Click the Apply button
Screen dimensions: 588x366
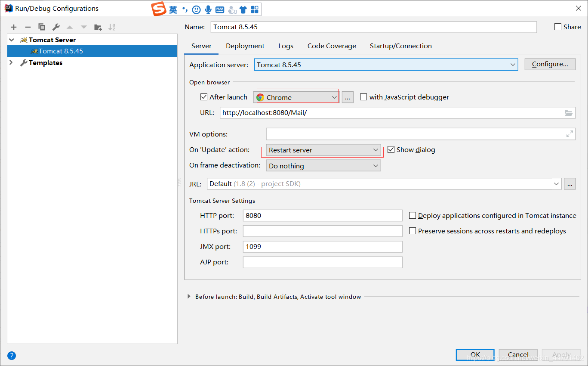pyautogui.click(x=561, y=355)
